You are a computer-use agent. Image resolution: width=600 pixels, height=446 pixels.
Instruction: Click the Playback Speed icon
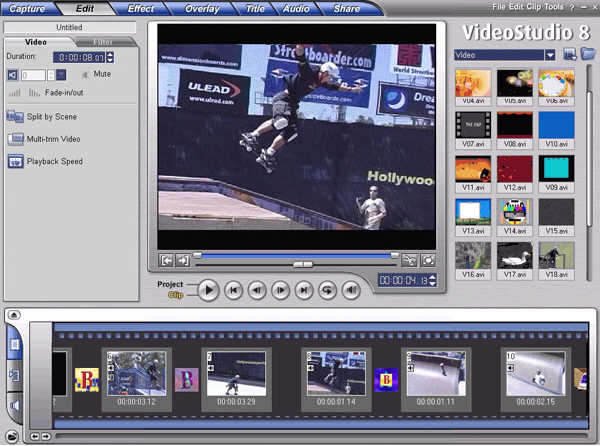[x=15, y=161]
